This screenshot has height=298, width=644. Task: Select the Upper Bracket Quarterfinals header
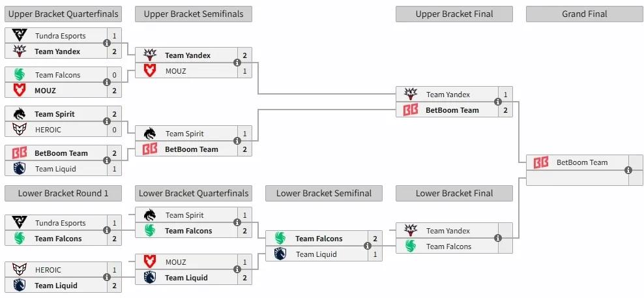click(x=63, y=14)
